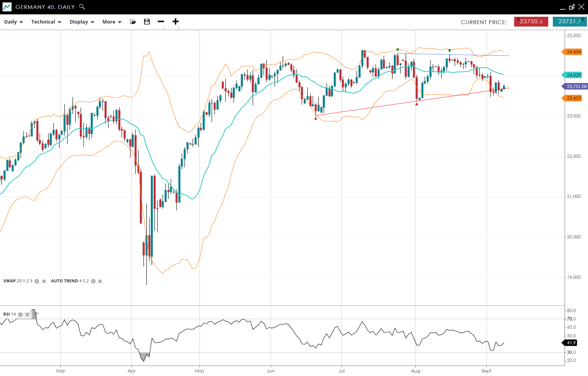588x376 pixels.
Task: Expand the Daily timeframe dropdown
Action: point(14,22)
